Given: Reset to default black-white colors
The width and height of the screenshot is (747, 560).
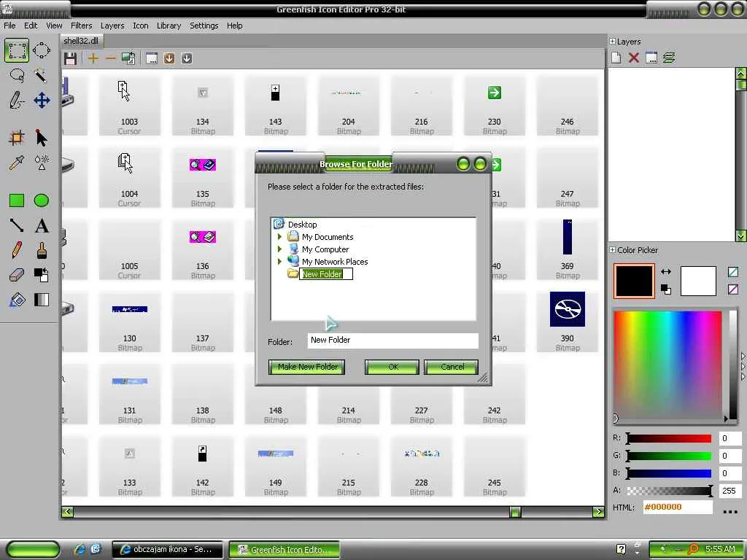Looking at the screenshot, I should pos(666,289).
